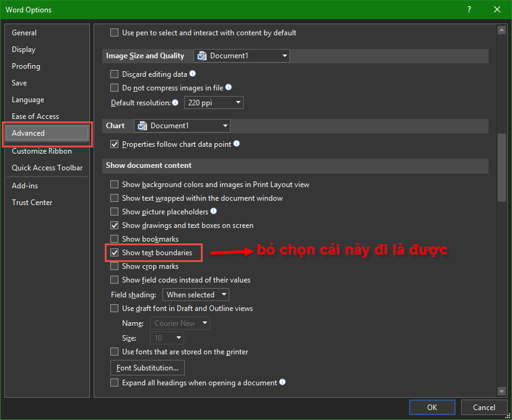Open the Chart Document1 dropdown

pyautogui.click(x=182, y=126)
